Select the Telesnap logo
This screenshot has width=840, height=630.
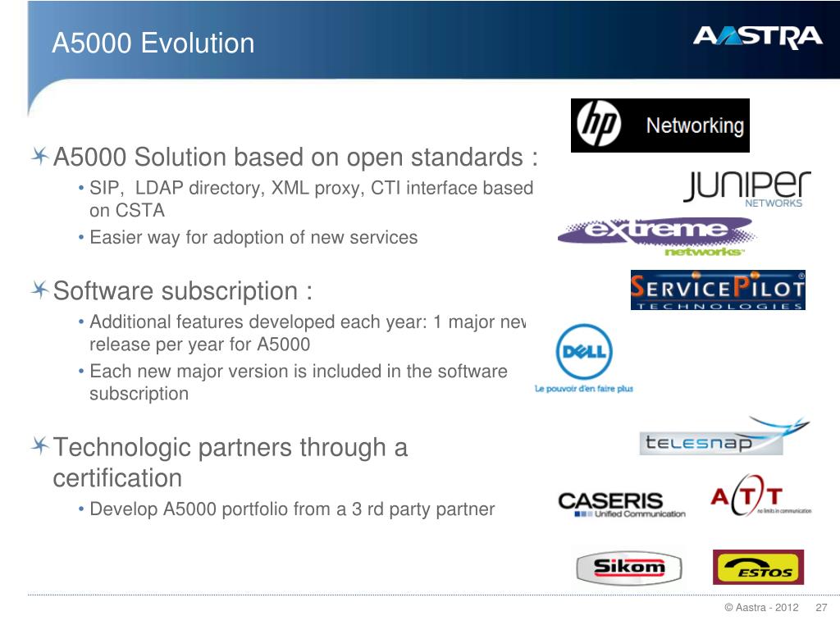[x=724, y=436]
